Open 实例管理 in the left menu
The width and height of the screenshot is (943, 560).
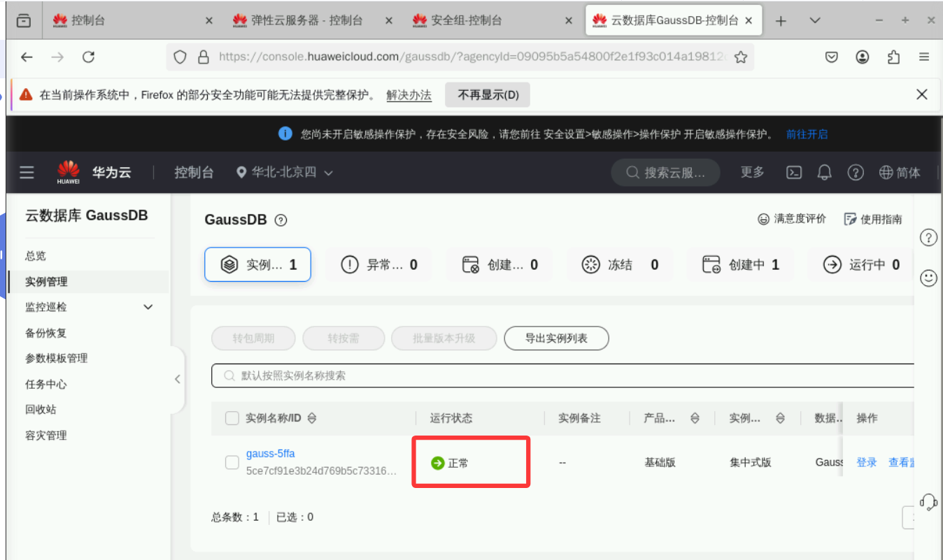tap(46, 282)
